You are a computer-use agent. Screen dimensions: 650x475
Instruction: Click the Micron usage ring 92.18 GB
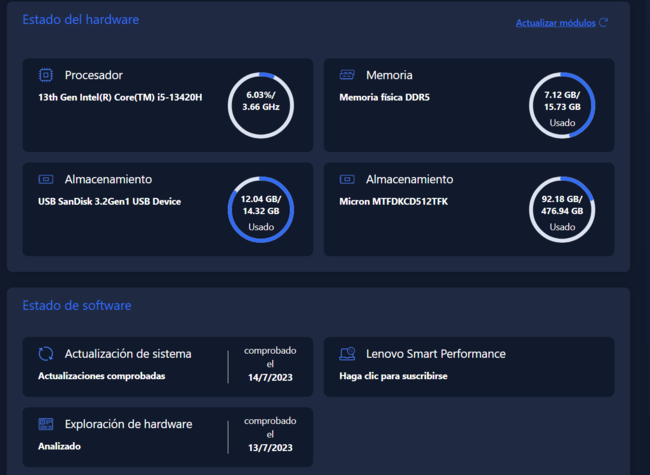point(562,210)
